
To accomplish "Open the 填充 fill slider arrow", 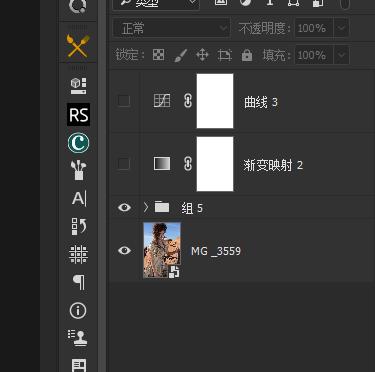I will (341, 55).
